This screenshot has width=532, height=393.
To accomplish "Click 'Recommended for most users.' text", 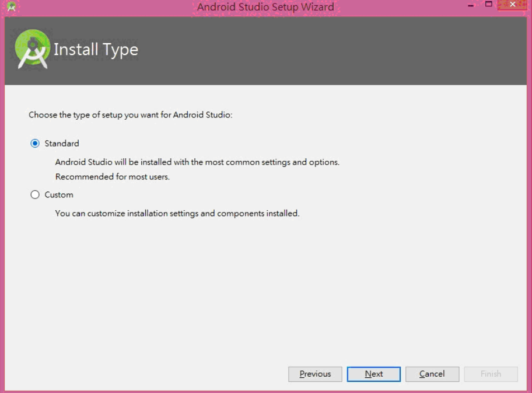I will pos(113,176).
